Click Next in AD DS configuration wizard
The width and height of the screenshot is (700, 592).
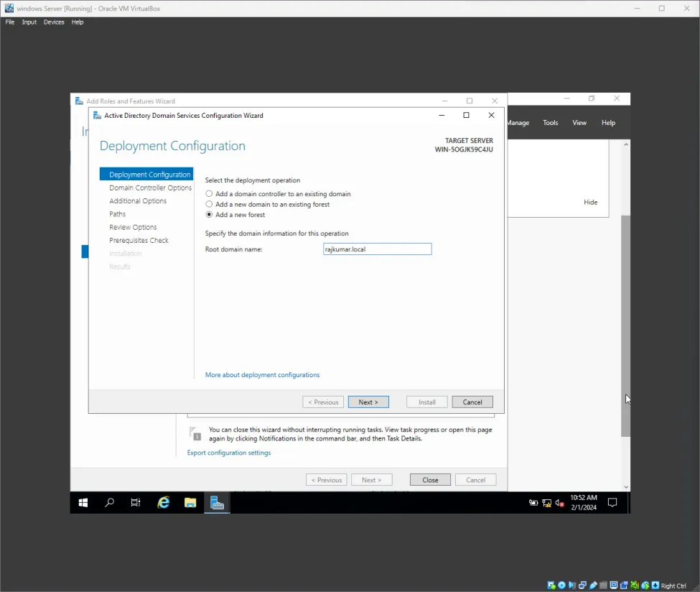pyautogui.click(x=368, y=402)
